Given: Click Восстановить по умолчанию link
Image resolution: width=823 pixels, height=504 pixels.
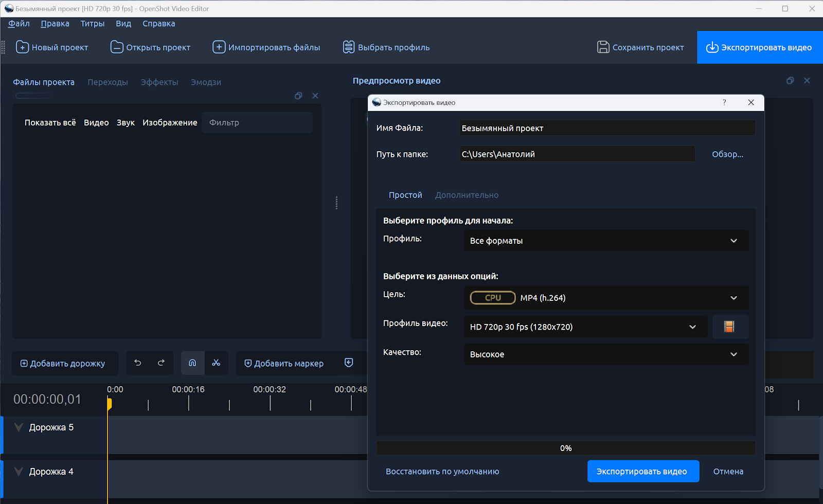Looking at the screenshot, I should (442, 471).
